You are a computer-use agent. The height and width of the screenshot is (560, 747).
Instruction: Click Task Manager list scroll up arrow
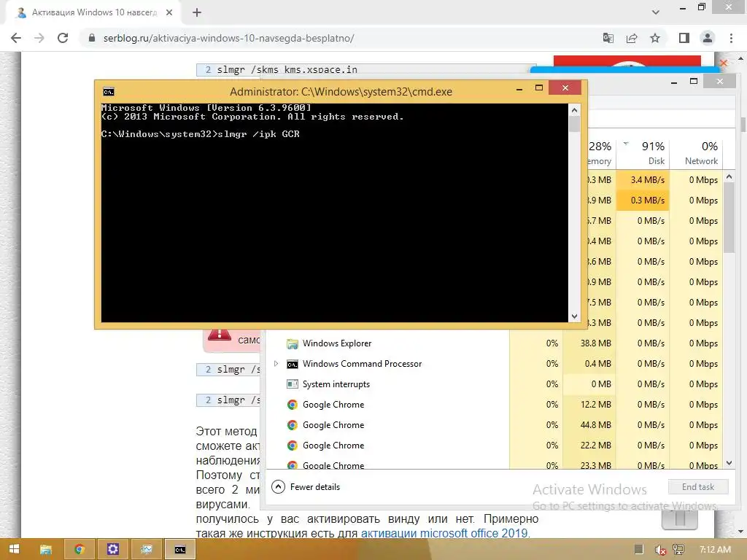point(729,176)
